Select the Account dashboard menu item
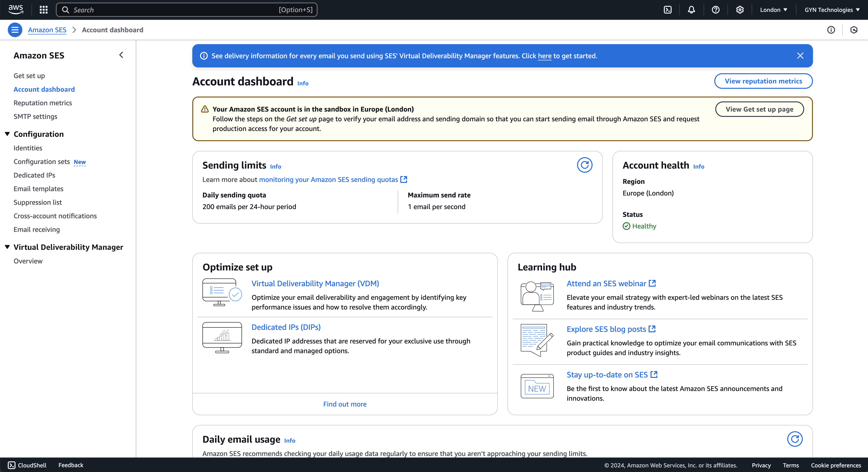The width and height of the screenshot is (868, 472). click(x=44, y=89)
